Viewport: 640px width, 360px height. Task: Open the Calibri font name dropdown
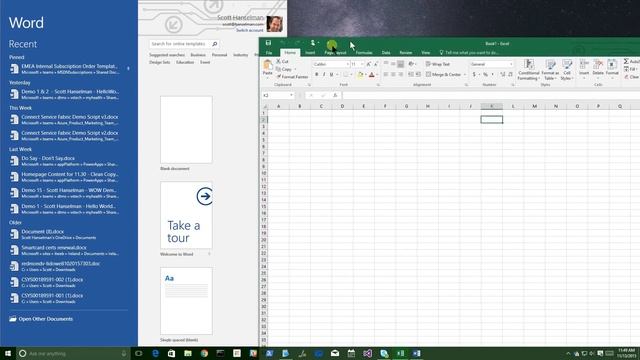347,64
